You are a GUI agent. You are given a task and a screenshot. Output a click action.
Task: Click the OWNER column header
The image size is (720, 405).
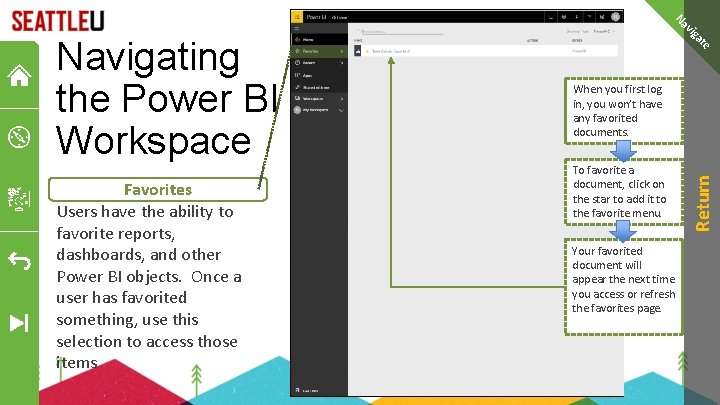click(577, 40)
